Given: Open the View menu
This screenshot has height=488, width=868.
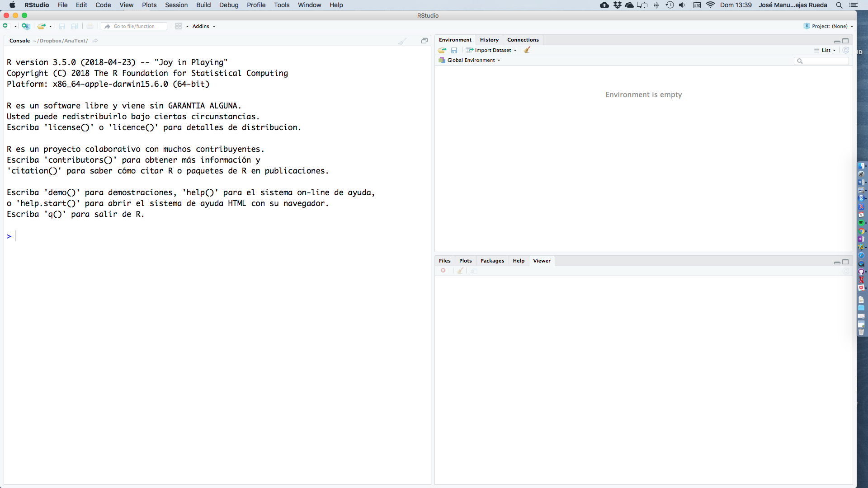Looking at the screenshot, I should tap(126, 5).
